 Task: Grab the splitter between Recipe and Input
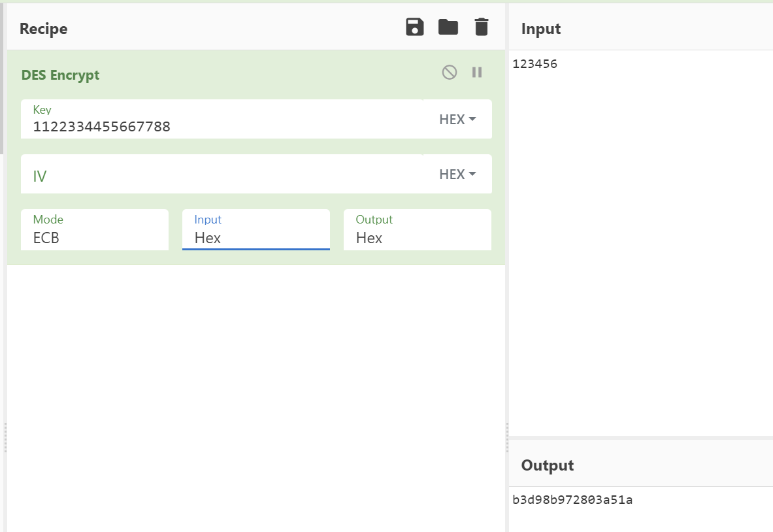[x=507, y=437]
